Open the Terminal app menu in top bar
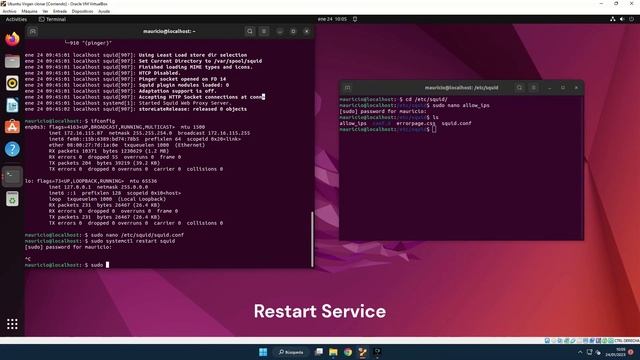The image size is (640, 360). pos(52,19)
